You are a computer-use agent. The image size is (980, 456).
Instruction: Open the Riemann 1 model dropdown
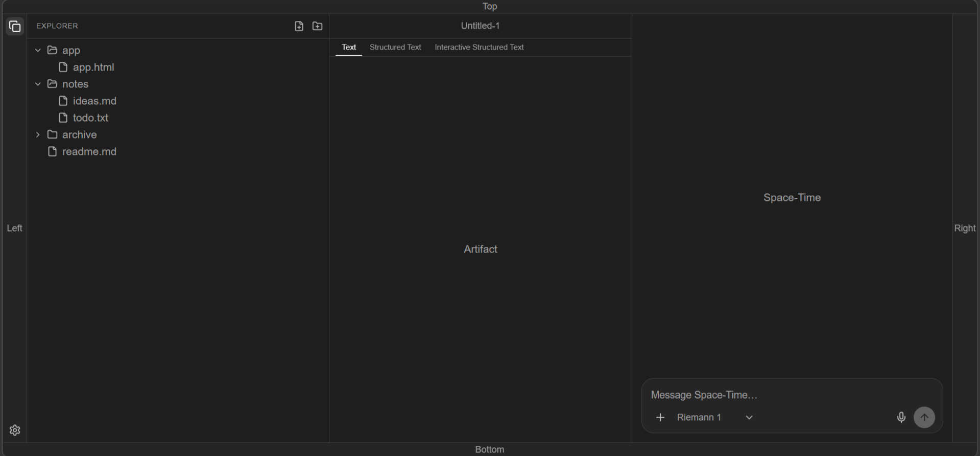coord(714,417)
